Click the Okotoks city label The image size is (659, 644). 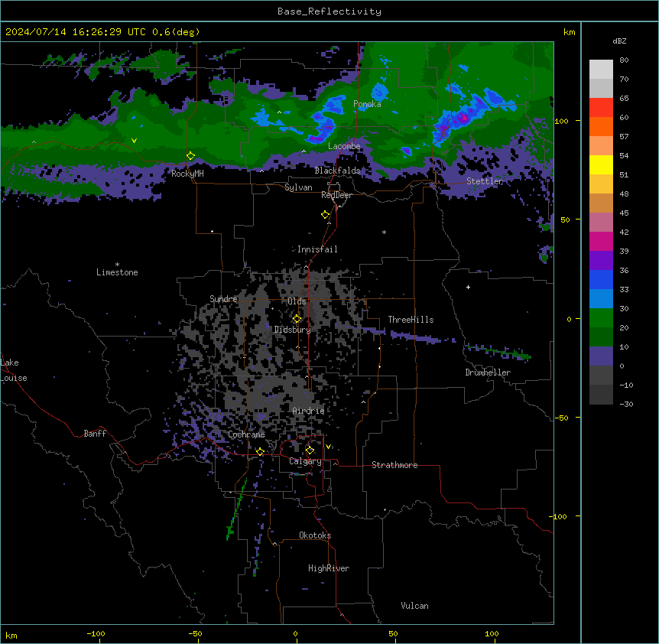pyautogui.click(x=315, y=535)
